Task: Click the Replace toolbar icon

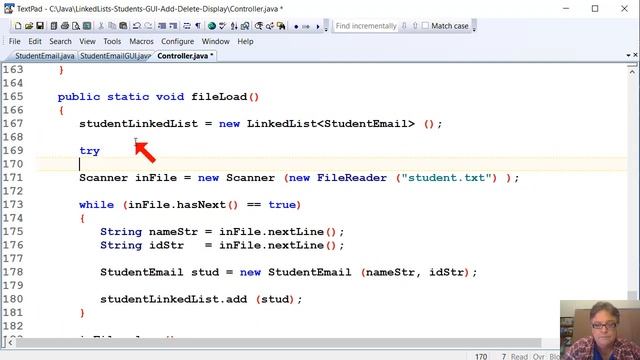Action: (270, 26)
